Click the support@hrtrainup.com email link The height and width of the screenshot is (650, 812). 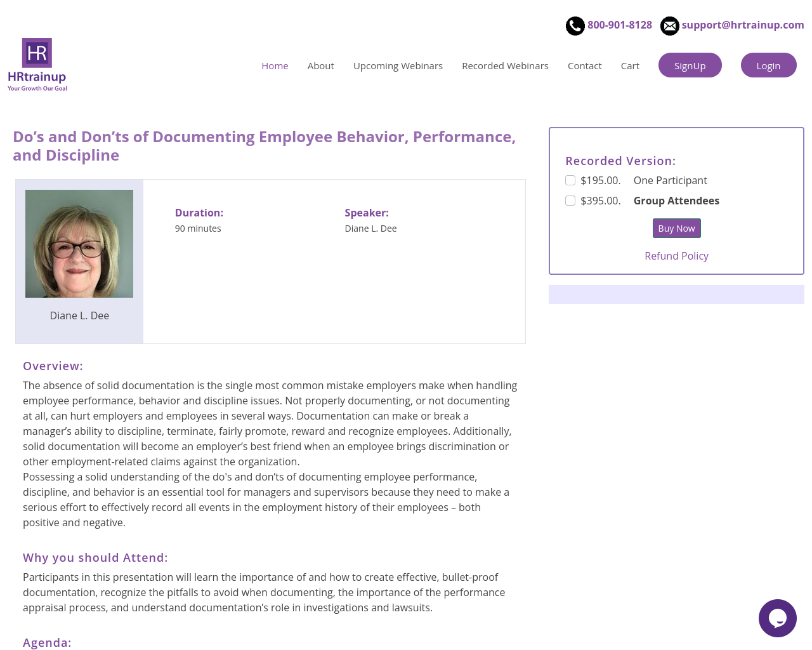pyautogui.click(x=742, y=25)
